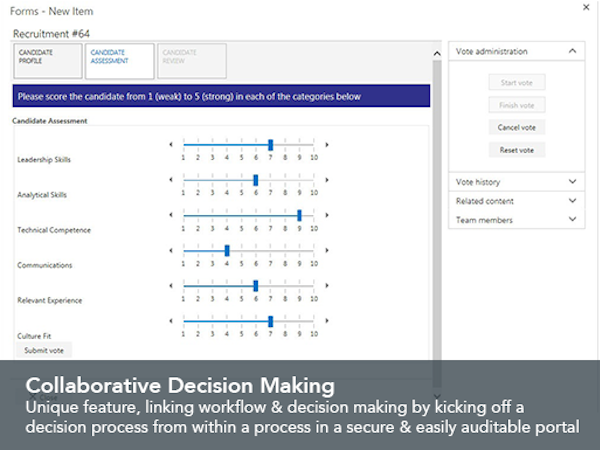Click the Reset vote button

[x=516, y=150]
